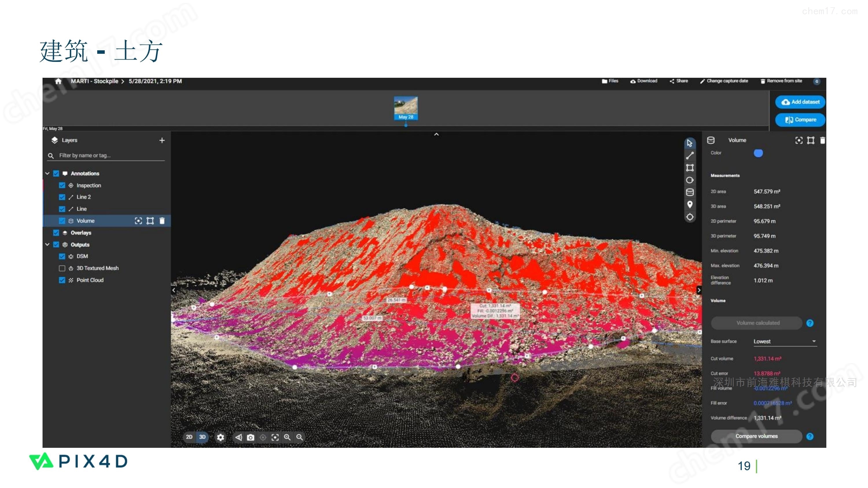Click the center target view icon
The image size is (868, 488).
pyautogui.click(x=263, y=437)
